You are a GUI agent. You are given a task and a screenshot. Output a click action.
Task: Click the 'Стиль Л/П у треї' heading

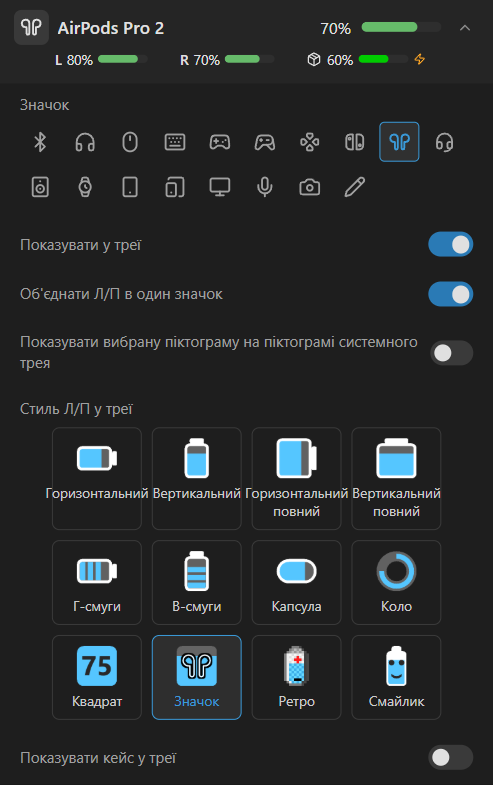pos(76,409)
